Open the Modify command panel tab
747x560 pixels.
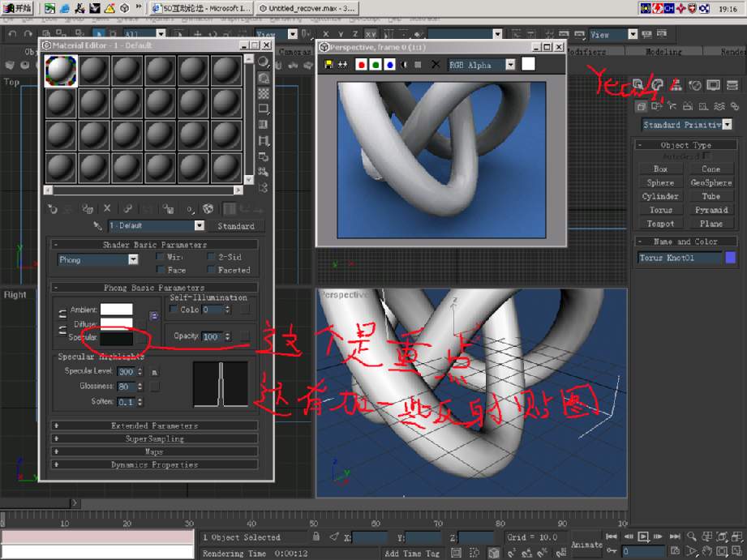point(658,85)
